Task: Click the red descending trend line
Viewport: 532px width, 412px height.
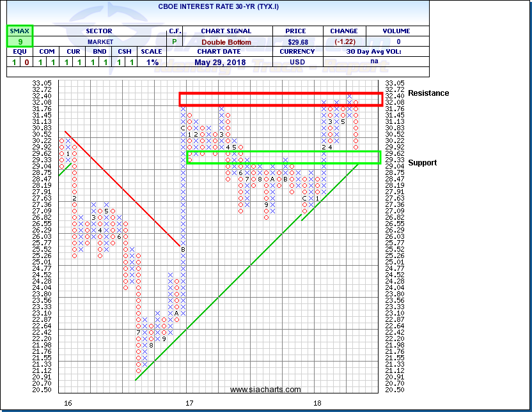Action: pos(121,188)
